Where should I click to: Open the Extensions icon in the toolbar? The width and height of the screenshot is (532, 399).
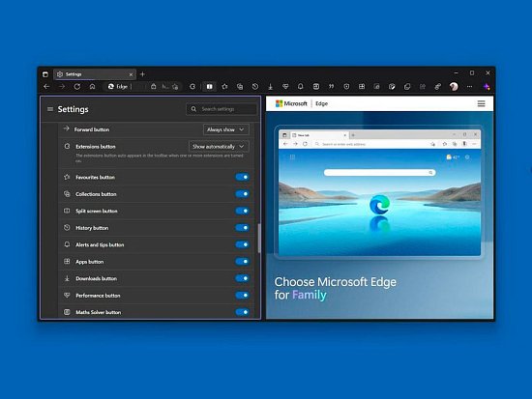pos(192,87)
